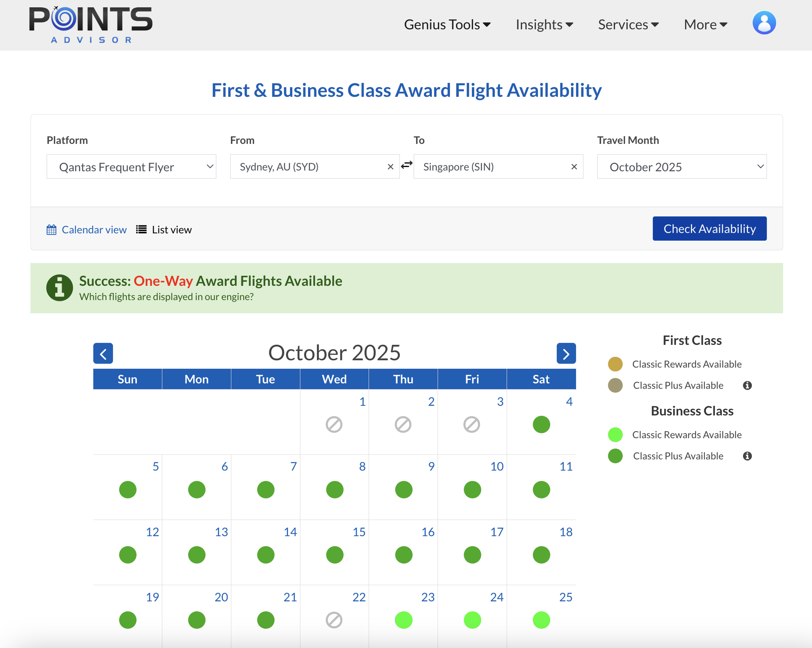Expand the Services menu

tap(628, 24)
